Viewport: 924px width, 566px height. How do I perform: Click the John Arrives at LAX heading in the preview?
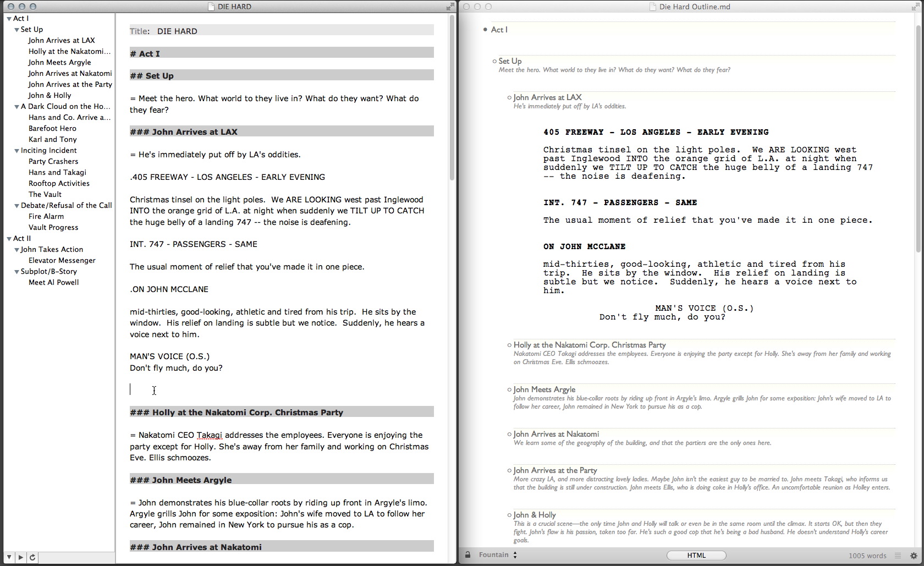point(547,97)
